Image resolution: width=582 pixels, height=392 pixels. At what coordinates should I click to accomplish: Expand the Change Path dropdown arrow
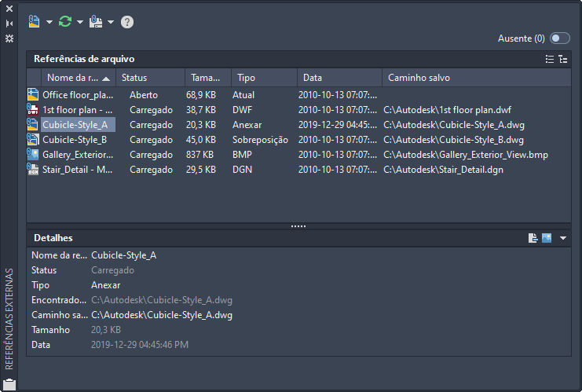click(x=111, y=22)
